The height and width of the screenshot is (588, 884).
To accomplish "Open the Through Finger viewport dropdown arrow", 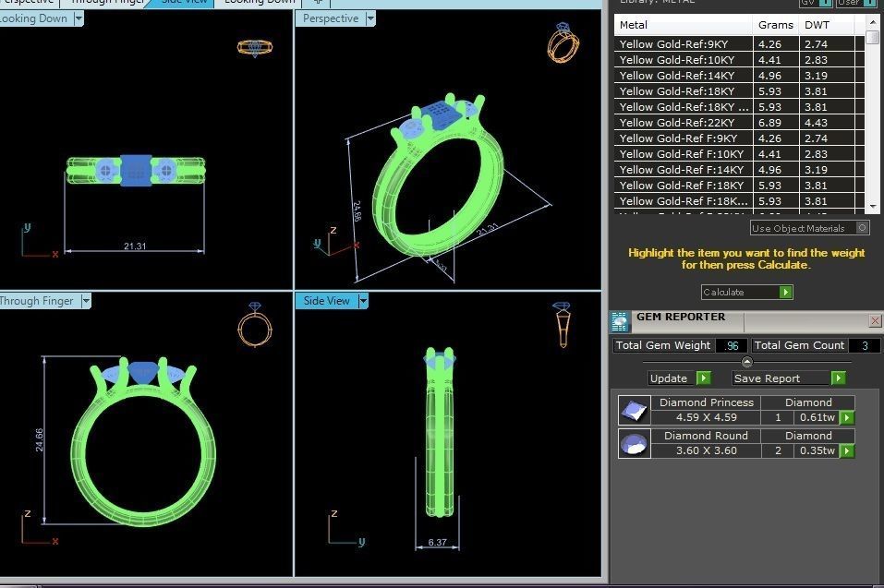I will point(86,301).
